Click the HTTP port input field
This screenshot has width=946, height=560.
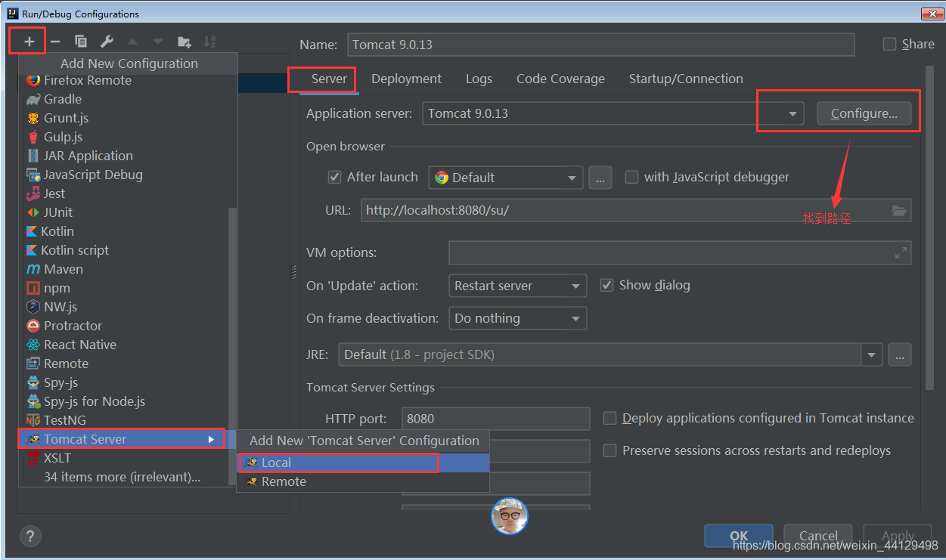495,419
